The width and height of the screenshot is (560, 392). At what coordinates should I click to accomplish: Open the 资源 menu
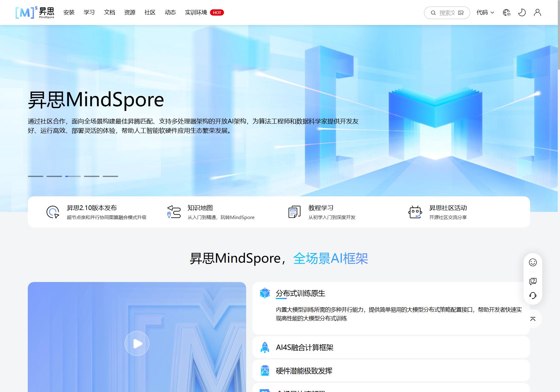point(130,12)
